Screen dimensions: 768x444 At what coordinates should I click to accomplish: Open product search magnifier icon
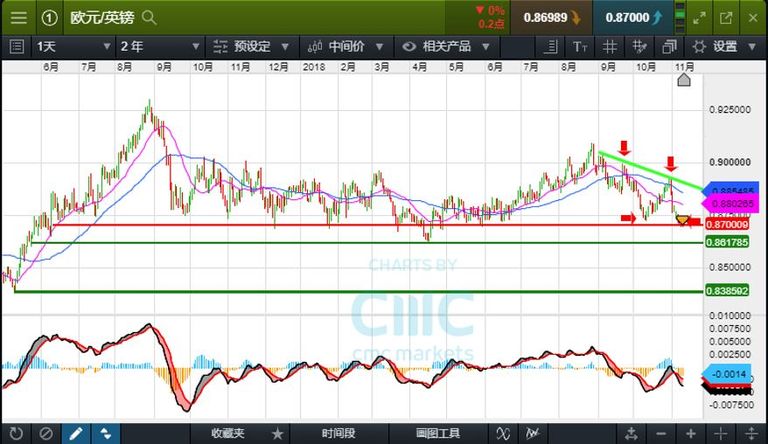pos(149,18)
